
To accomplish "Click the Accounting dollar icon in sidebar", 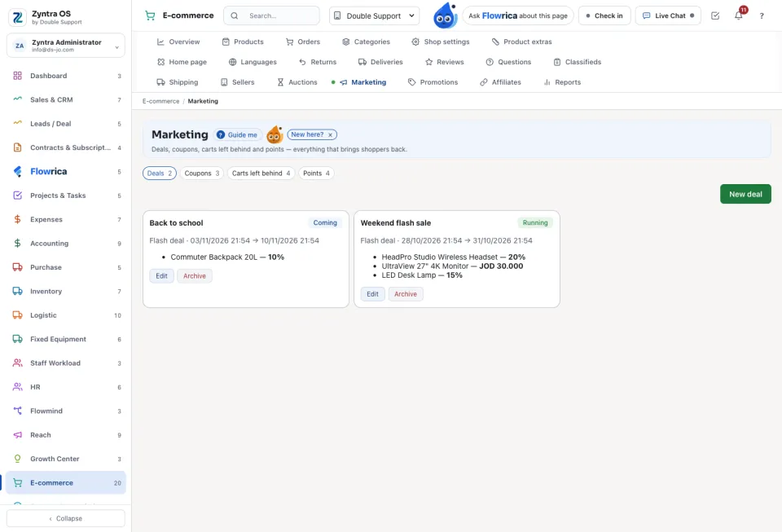I will [x=17, y=244].
